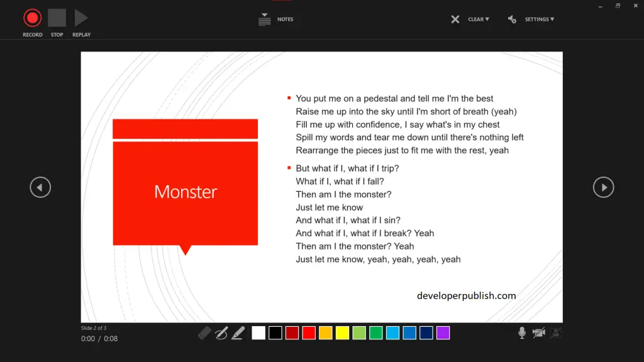Open the Notes panel icon
This screenshot has height=362, width=644.
265,19
